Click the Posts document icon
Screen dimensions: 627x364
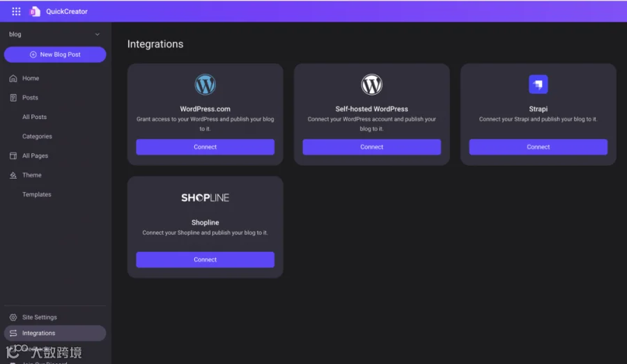tap(13, 97)
